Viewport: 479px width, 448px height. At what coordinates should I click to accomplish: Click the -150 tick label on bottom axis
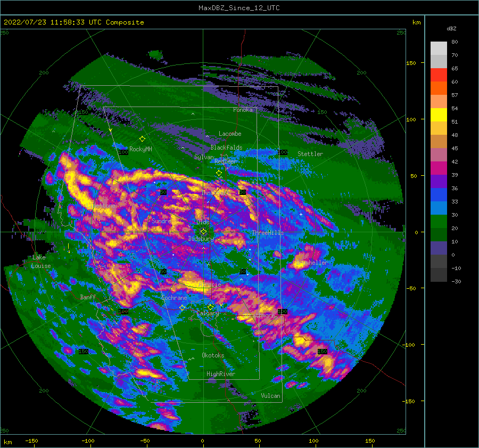point(31,441)
